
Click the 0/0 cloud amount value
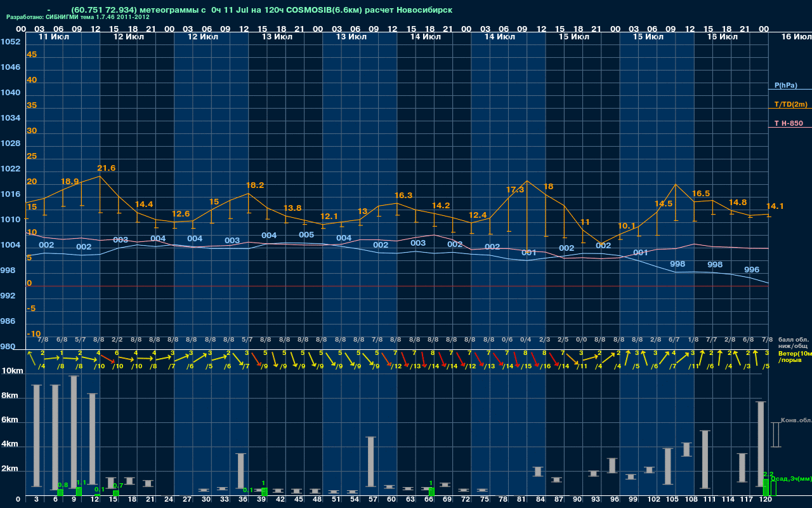coord(582,340)
